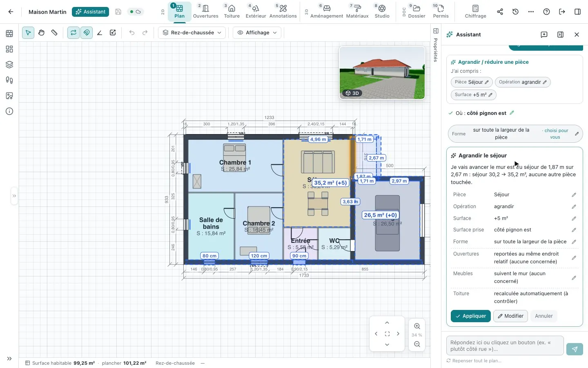Toggle the right sidebar panel icon in top bar
Screen dimensions: 588x368
pos(577,12)
